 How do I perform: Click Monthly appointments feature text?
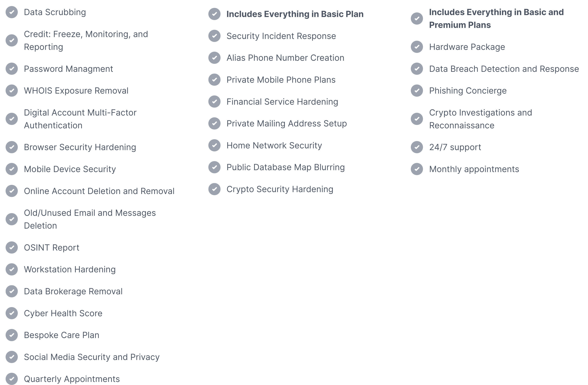tap(474, 169)
